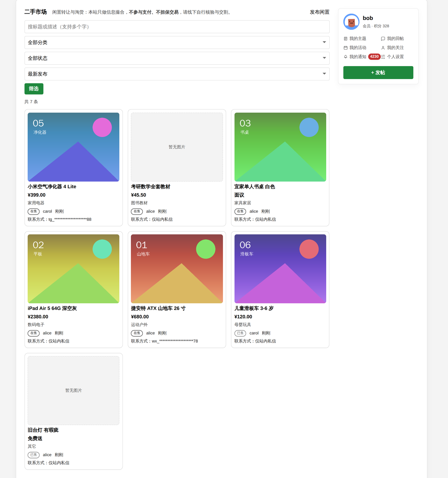448x478 pixels.
Task: Open the iPad Air 5 listing image
Action: pyautogui.click(x=73, y=269)
